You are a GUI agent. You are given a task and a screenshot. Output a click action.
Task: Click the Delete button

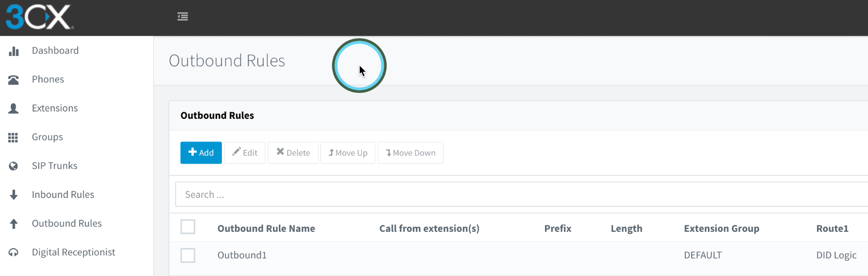pyautogui.click(x=293, y=153)
